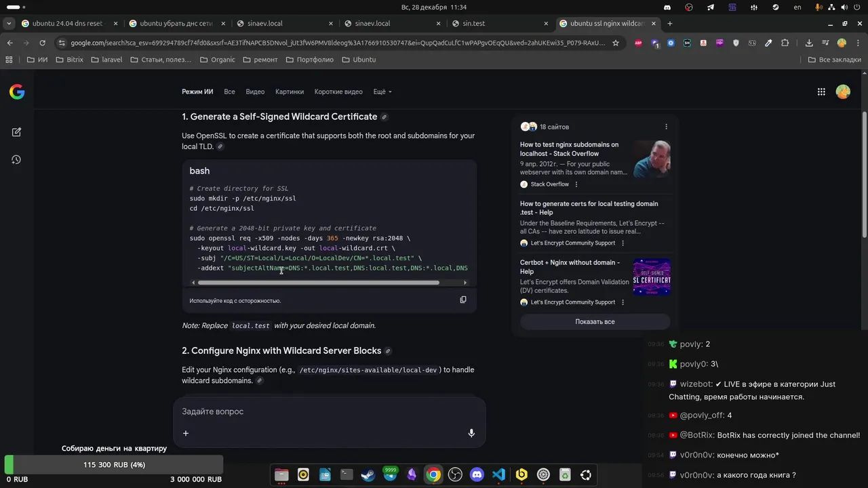868x488 pixels.
Task: Launch OBS Studio from the dock
Action: point(455,475)
